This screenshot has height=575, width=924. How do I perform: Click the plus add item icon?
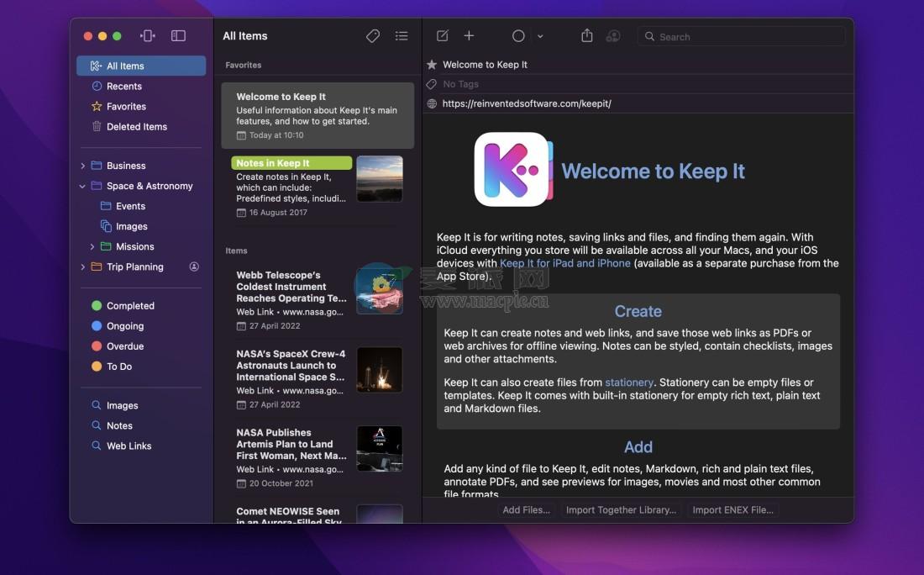(x=469, y=36)
